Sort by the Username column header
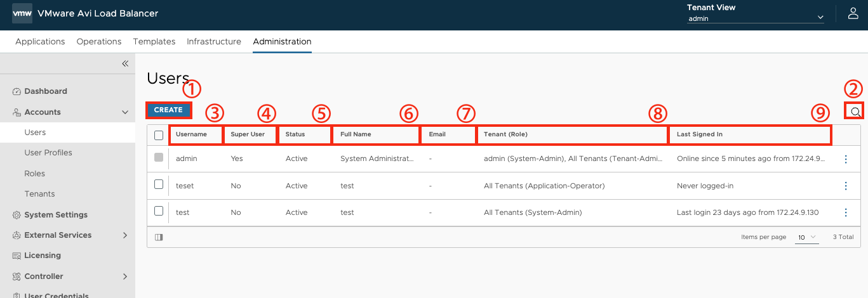This screenshot has height=298, width=868. click(x=191, y=134)
